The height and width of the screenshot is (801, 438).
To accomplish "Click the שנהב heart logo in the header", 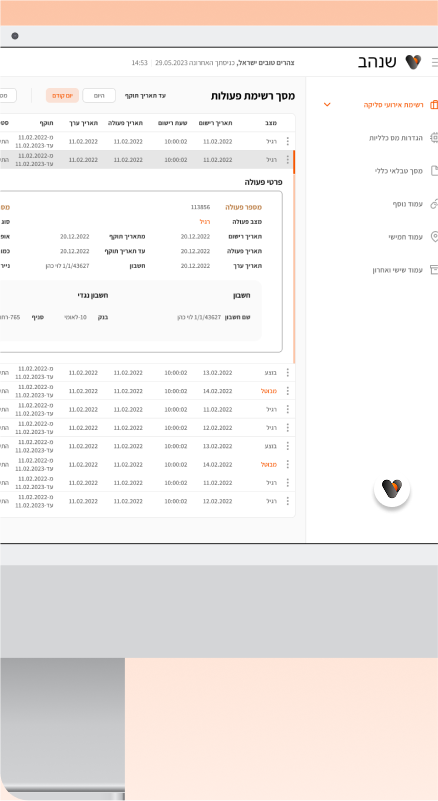I will (413, 62).
